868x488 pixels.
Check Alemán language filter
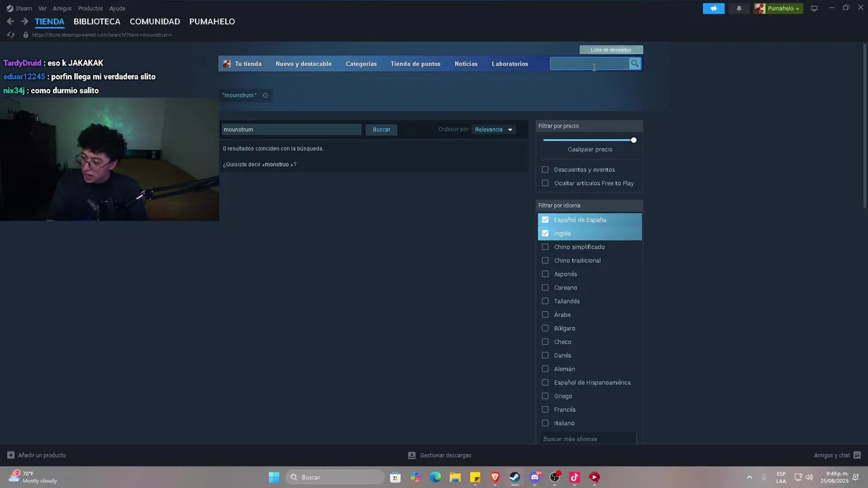tap(545, 369)
